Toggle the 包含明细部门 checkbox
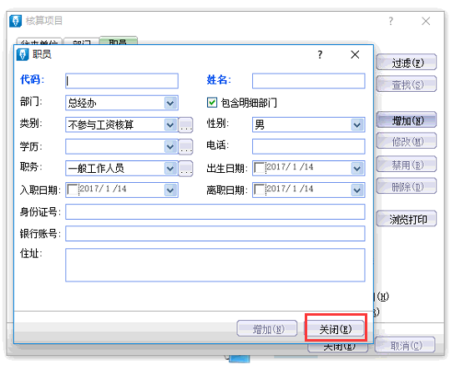The width and height of the screenshot is (450, 365). click(212, 102)
